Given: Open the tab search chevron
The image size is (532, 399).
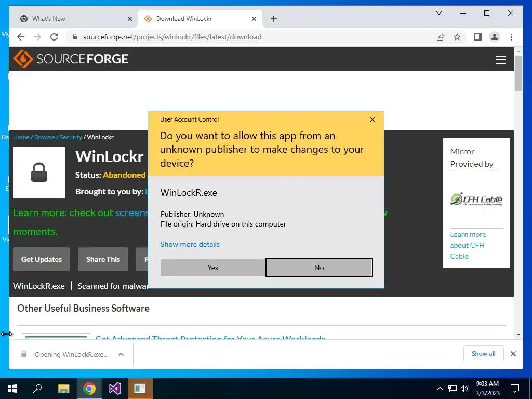Looking at the screenshot, I should (x=438, y=13).
